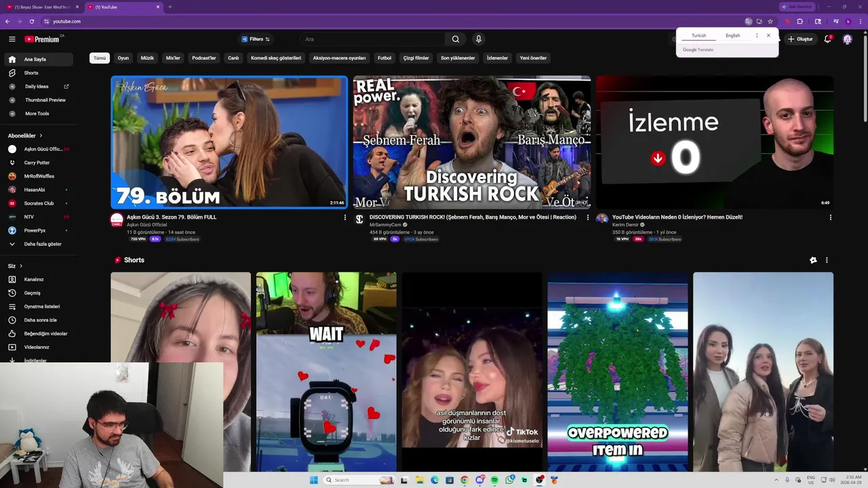Open File Explorer from the taskbar

click(x=420, y=480)
